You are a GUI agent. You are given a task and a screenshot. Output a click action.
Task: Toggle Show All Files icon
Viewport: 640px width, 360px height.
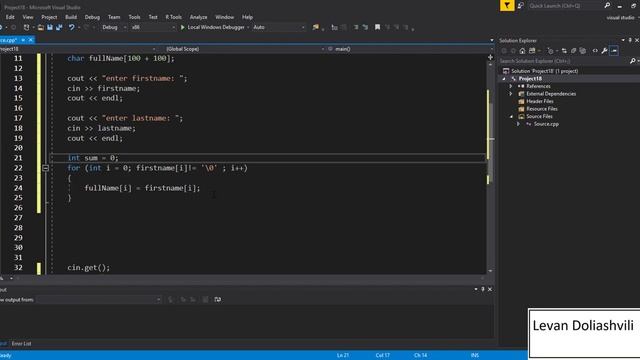point(583,51)
